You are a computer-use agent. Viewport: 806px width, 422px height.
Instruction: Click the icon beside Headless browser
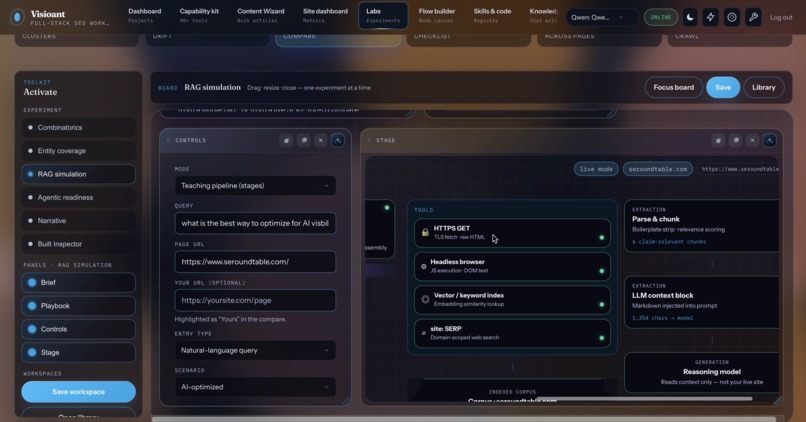tap(424, 266)
